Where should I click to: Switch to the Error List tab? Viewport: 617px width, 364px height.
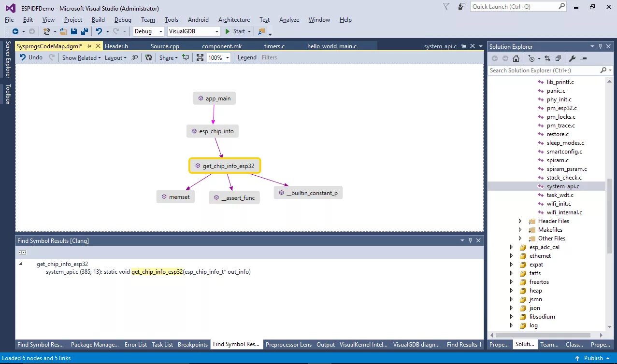(x=136, y=345)
